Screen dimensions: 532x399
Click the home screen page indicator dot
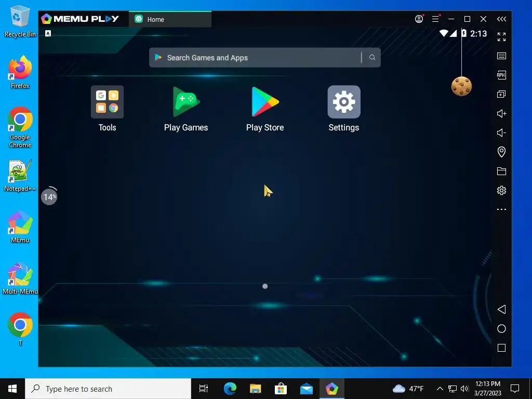tap(265, 286)
